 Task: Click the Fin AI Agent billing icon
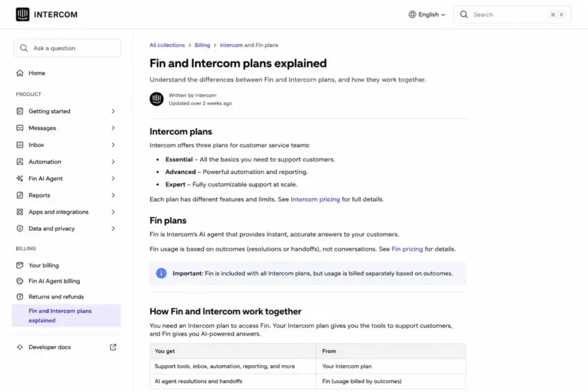[20, 281]
